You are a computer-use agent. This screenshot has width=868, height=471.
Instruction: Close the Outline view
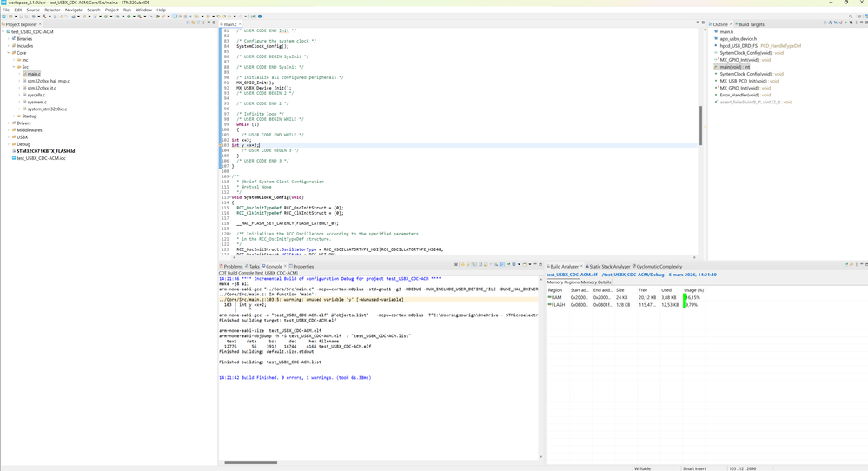point(731,24)
